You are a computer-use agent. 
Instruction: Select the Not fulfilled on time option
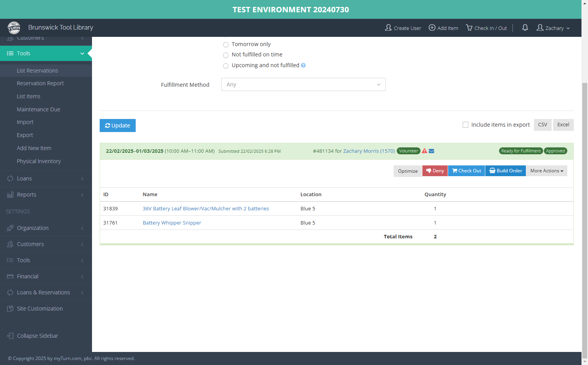click(x=226, y=55)
